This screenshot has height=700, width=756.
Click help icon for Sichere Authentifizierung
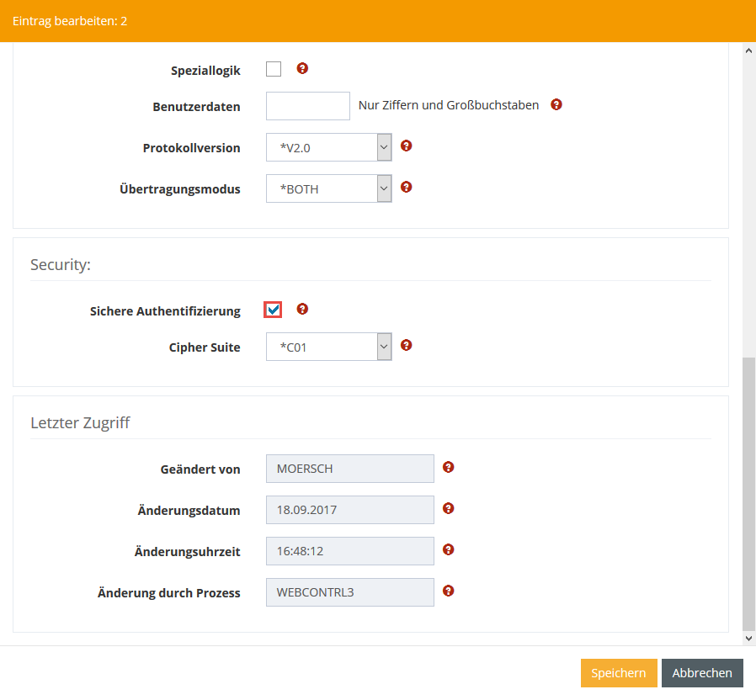[x=302, y=310]
